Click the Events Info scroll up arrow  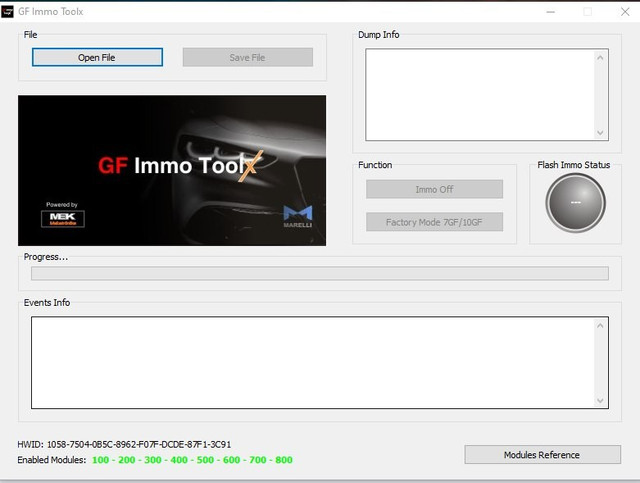[600, 325]
